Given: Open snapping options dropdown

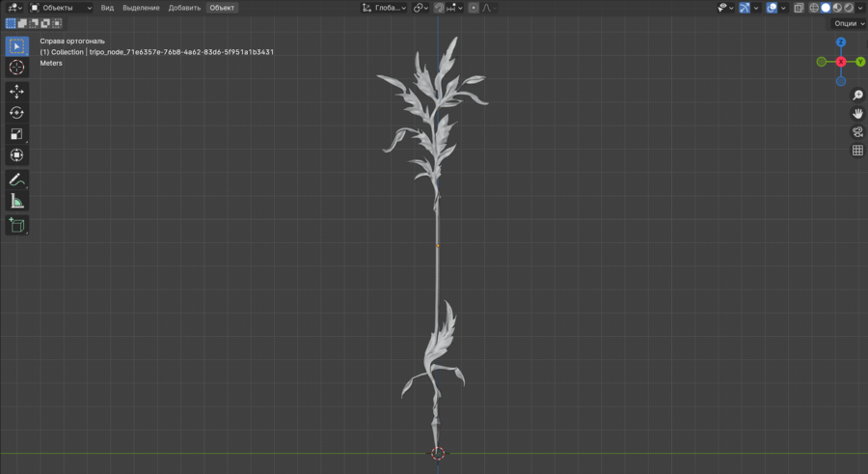Looking at the screenshot, I should 454,8.
